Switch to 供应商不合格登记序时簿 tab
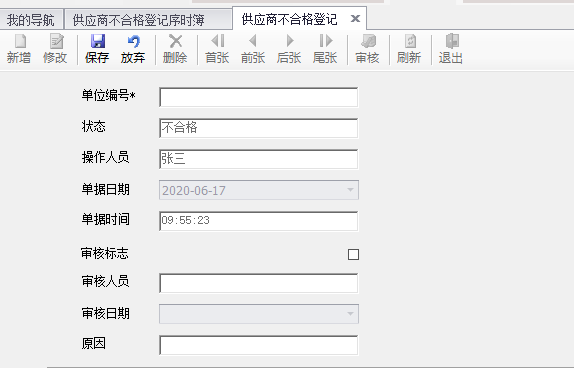 (139, 20)
